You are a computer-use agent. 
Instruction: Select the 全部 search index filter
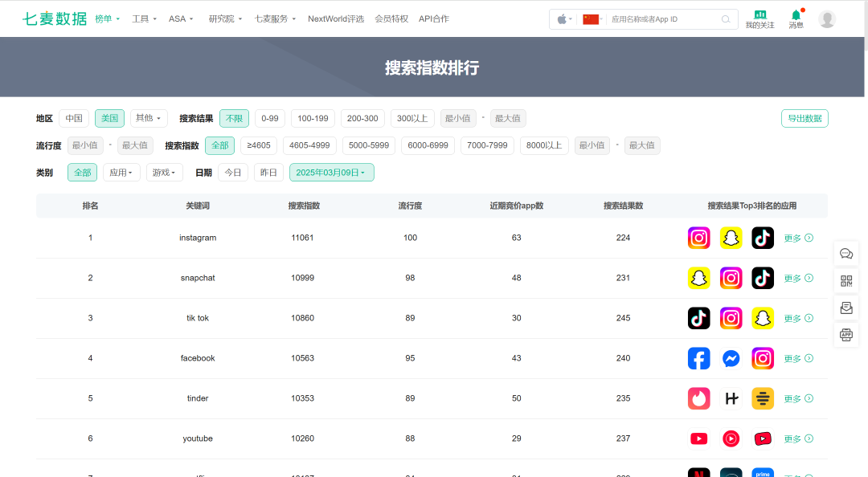[219, 145]
